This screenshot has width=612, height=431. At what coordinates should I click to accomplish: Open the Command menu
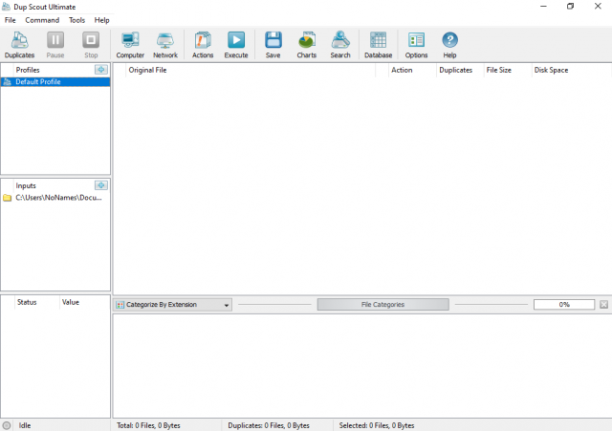pyautogui.click(x=42, y=20)
